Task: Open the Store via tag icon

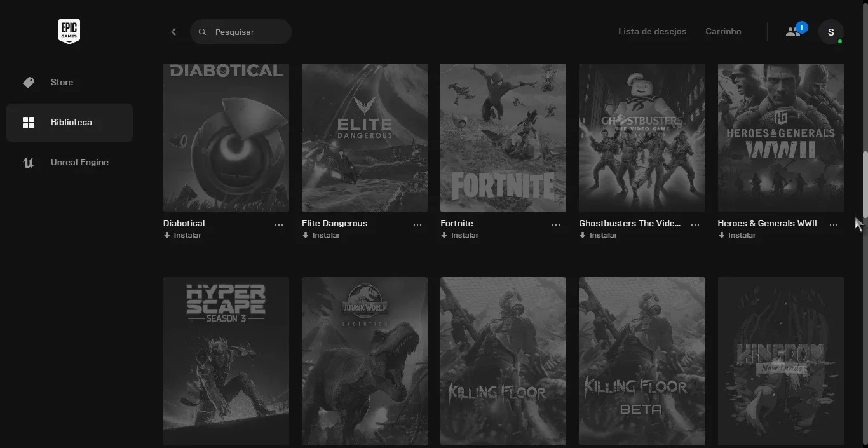Action: click(29, 83)
